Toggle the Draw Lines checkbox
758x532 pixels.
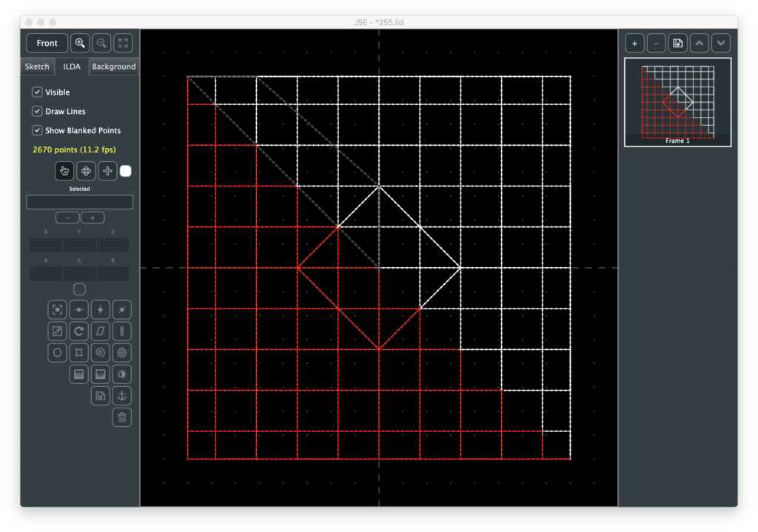pos(37,111)
